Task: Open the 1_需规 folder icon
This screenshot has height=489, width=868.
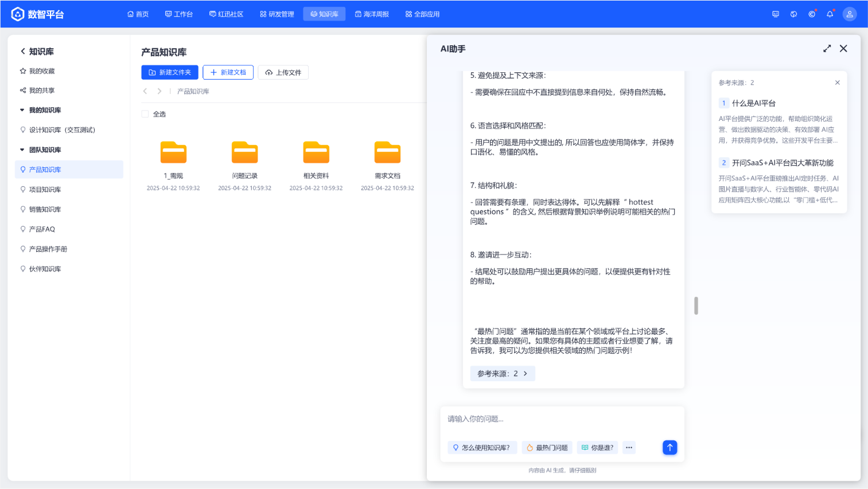Action: click(x=173, y=152)
